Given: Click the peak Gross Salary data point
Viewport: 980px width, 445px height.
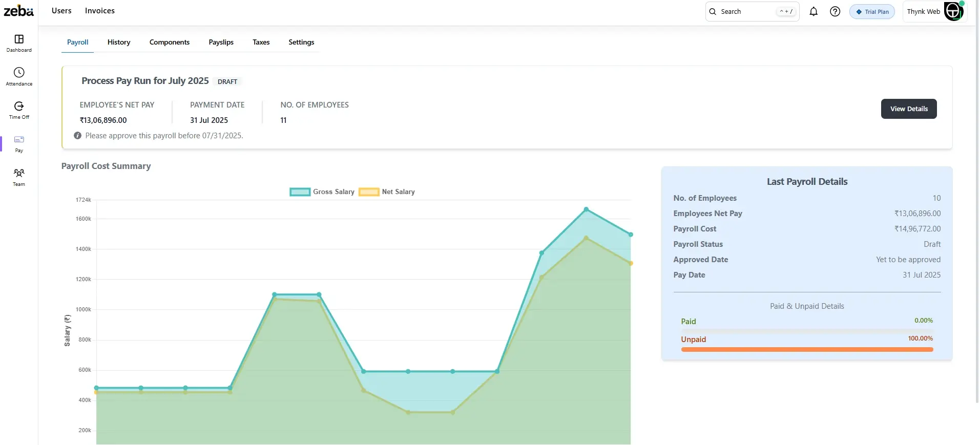Looking at the screenshot, I should (x=586, y=209).
